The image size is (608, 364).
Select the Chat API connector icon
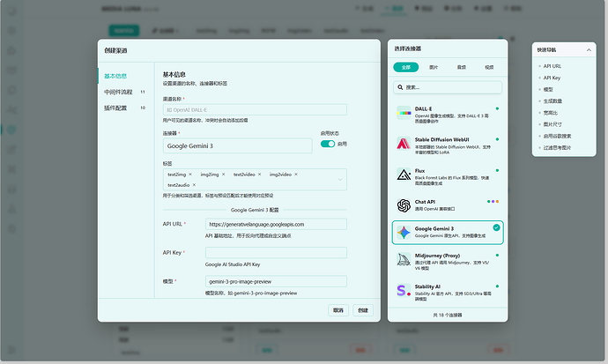[x=402, y=204]
